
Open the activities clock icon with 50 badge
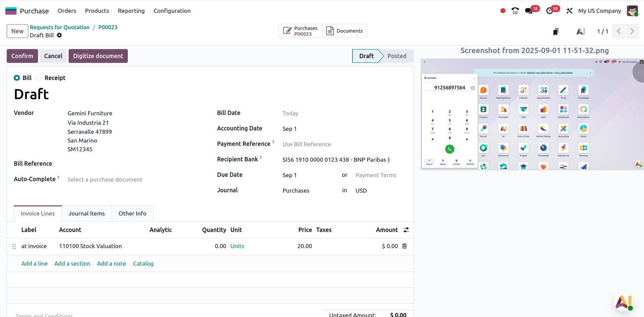click(550, 11)
